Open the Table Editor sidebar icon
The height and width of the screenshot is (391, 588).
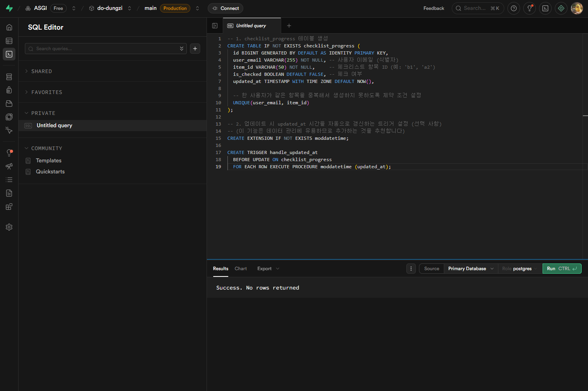click(x=9, y=41)
